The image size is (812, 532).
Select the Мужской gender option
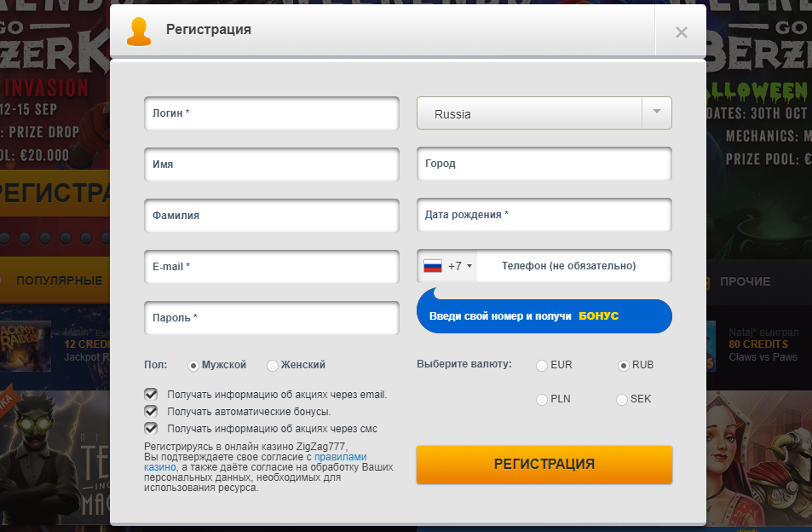coord(193,365)
